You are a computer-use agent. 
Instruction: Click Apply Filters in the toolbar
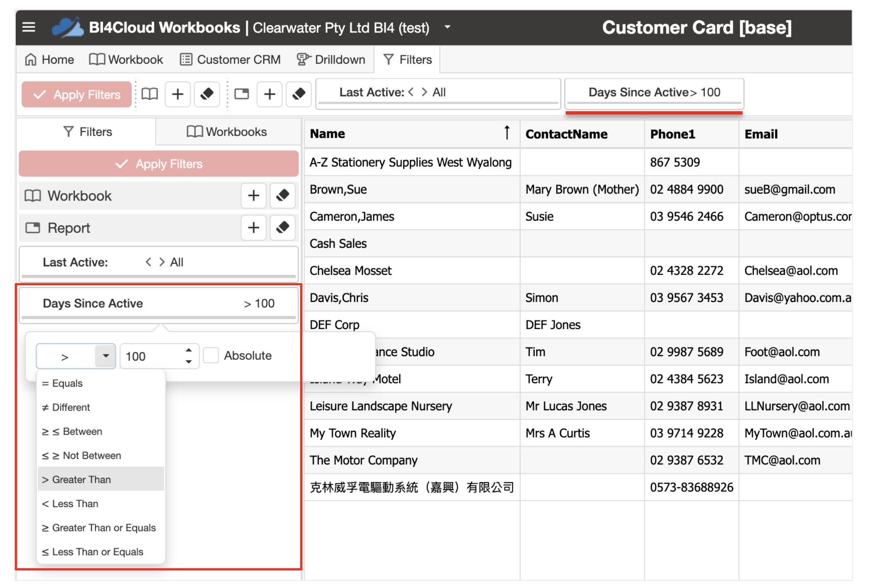[77, 95]
